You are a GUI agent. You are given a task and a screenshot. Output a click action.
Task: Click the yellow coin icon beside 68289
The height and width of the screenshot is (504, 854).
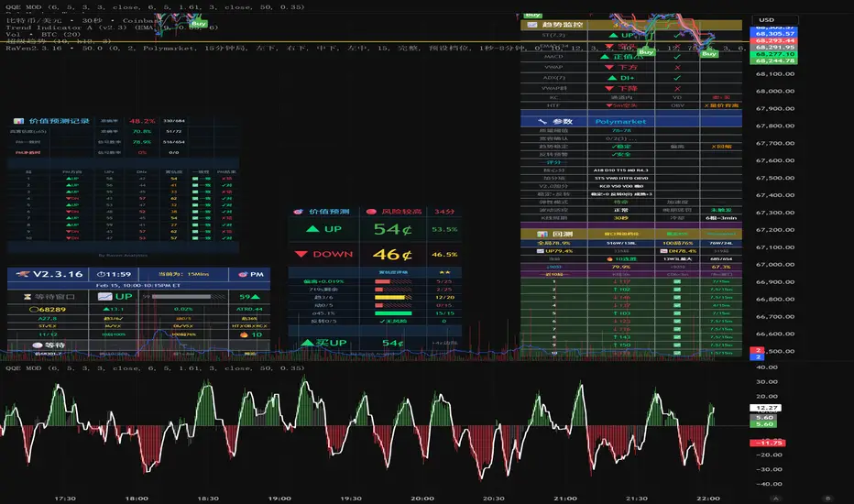(x=33, y=310)
